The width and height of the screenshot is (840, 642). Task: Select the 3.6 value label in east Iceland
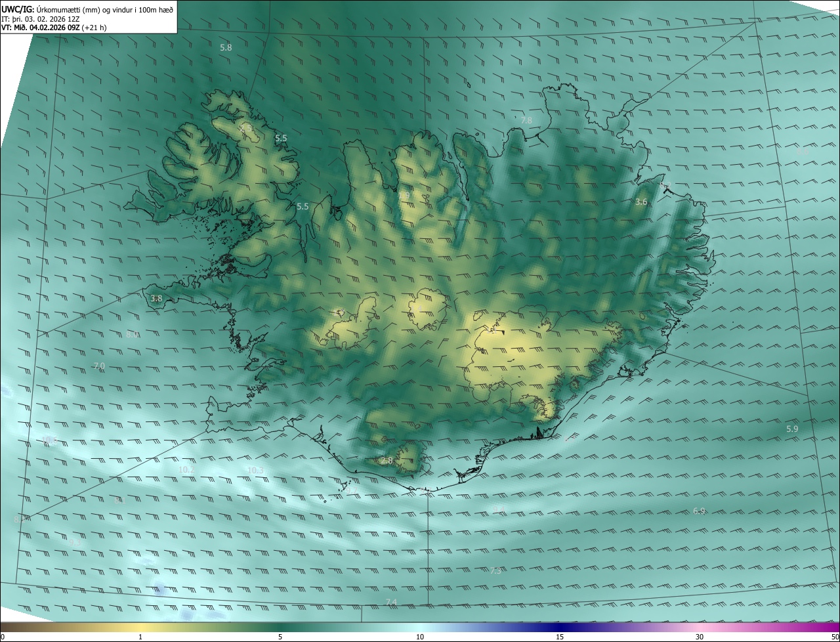click(x=641, y=202)
